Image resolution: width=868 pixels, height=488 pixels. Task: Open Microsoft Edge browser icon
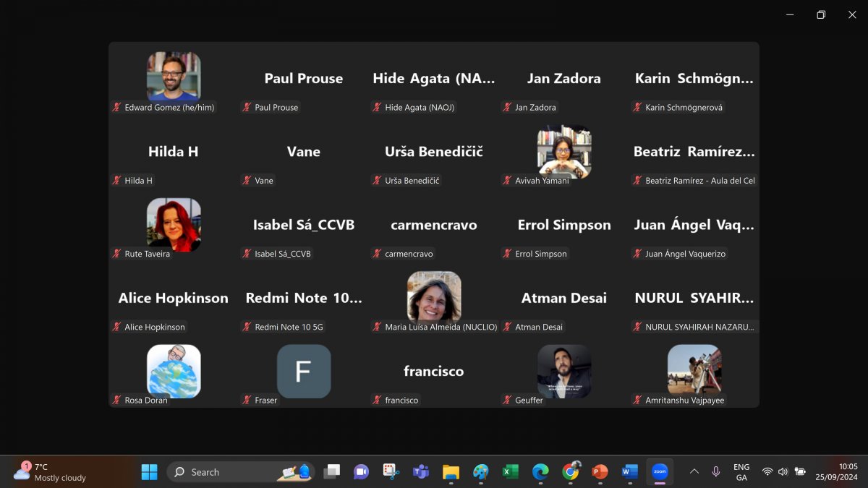pyautogui.click(x=540, y=472)
